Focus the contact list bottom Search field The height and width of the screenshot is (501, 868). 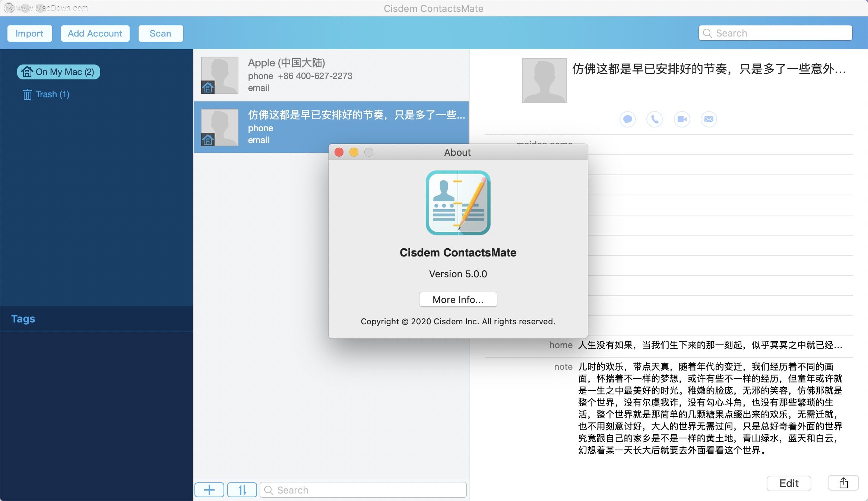[x=363, y=490]
